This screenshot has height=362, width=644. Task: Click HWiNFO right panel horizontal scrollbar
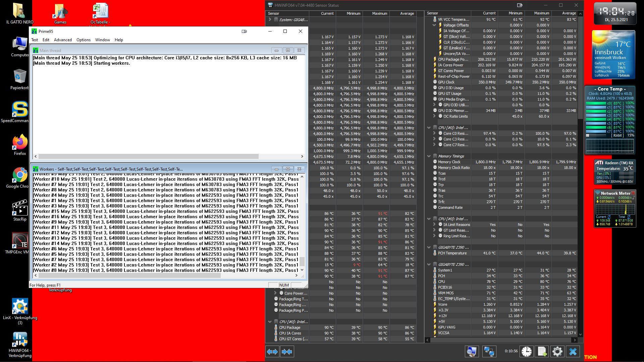pos(501,340)
